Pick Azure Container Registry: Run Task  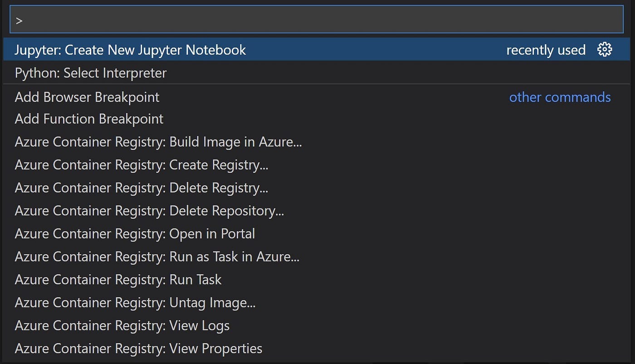pyautogui.click(x=317, y=280)
